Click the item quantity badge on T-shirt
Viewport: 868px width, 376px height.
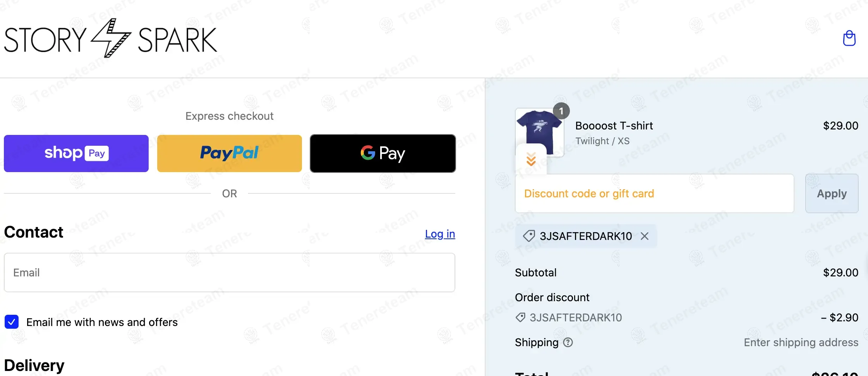coord(561,111)
